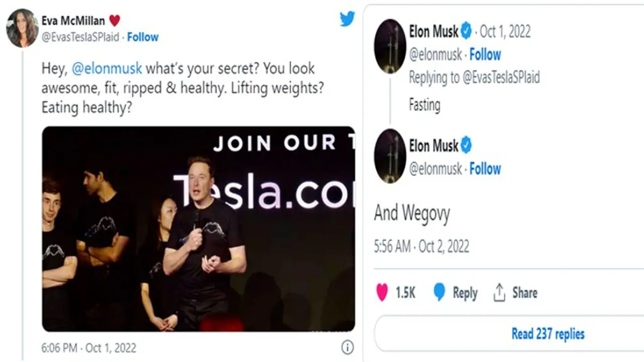
Task: Follow @elonmusk from the Fasting reply
Action: [485, 54]
